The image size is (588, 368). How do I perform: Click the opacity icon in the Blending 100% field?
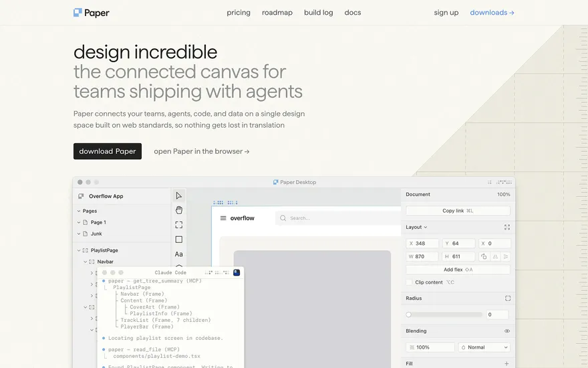412,347
